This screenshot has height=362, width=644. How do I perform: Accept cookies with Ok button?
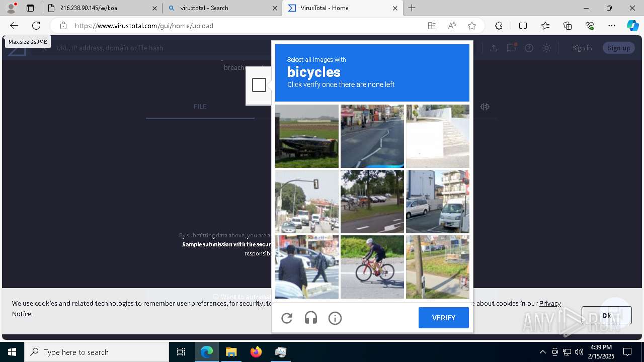pyautogui.click(x=606, y=315)
